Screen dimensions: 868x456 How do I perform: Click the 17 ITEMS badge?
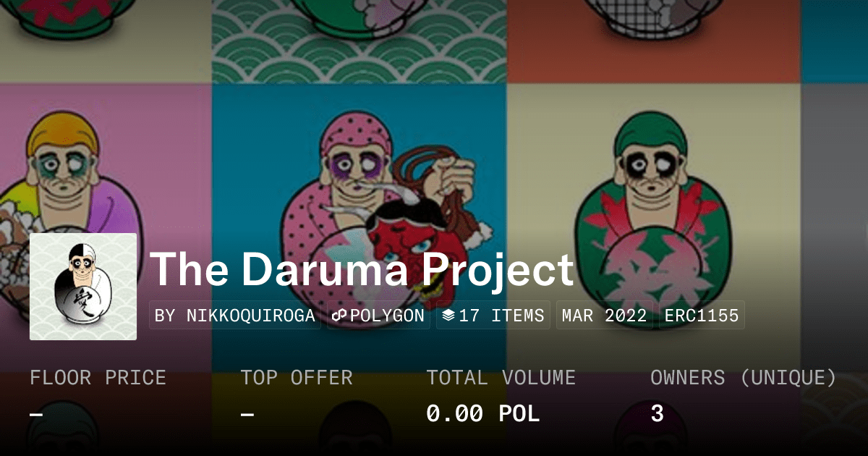click(x=493, y=316)
